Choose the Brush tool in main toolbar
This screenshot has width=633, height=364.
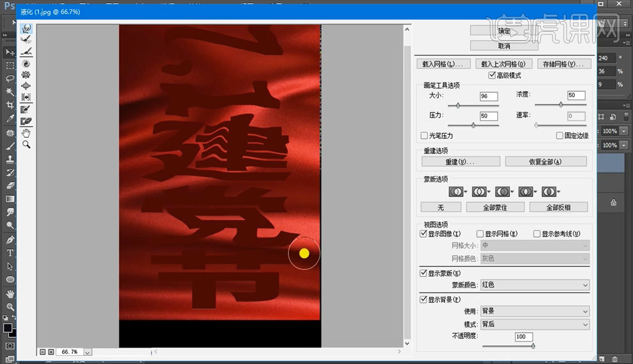coord(10,146)
